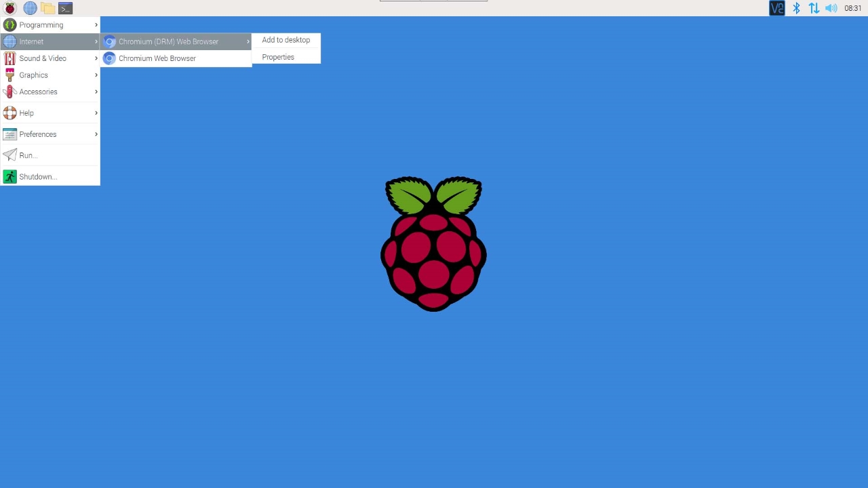Click the Run... menu entry
The height and width of the screenshot is (488, 868).
(x=28, y=155)
